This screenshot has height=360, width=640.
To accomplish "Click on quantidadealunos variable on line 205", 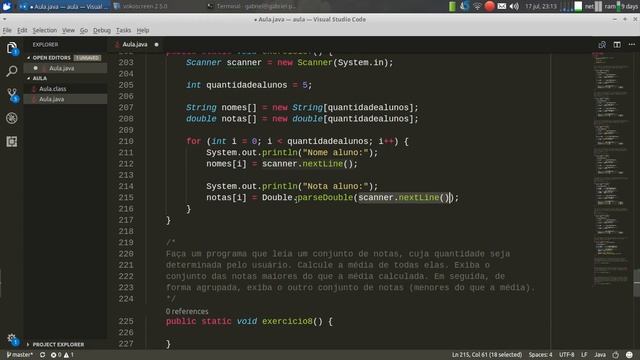I will point(247,85).
